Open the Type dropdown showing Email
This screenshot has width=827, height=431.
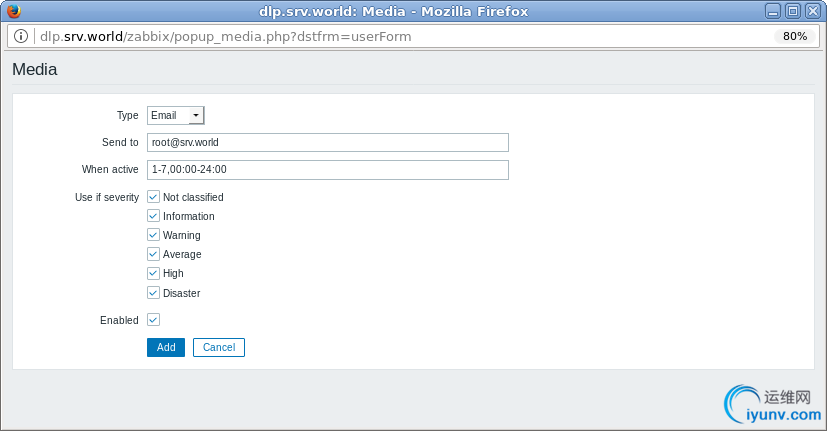click(x=176, y=115)
